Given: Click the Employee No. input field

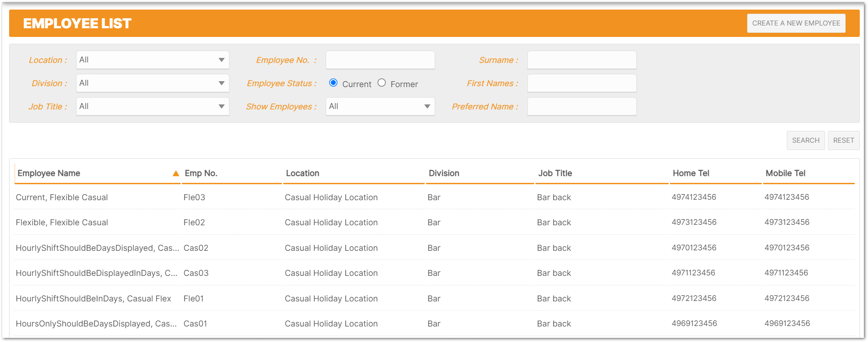Looking at the screenshot, I should coord(380,60).
